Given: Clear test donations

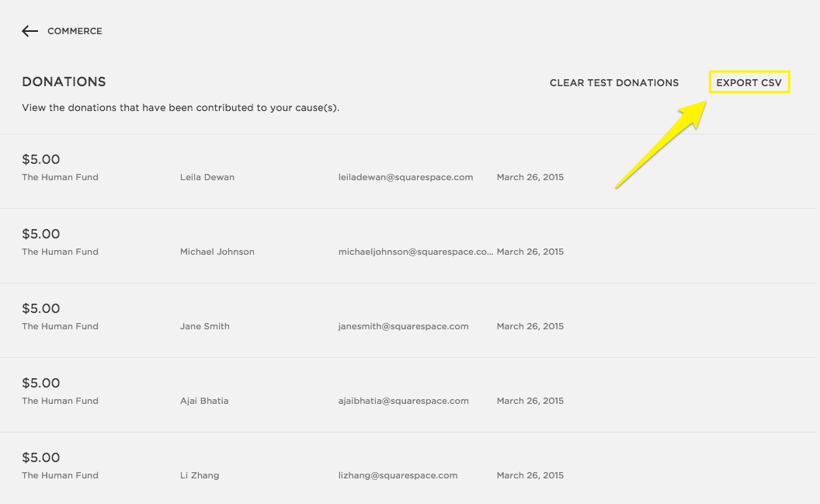Looking at the screenshot, I should [x=613, y=82].
